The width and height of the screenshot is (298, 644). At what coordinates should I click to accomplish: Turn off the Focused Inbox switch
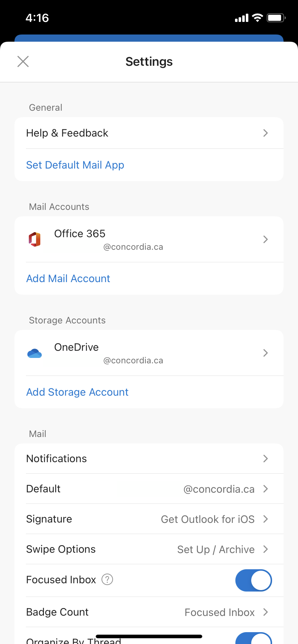click(x=253, y=580)
